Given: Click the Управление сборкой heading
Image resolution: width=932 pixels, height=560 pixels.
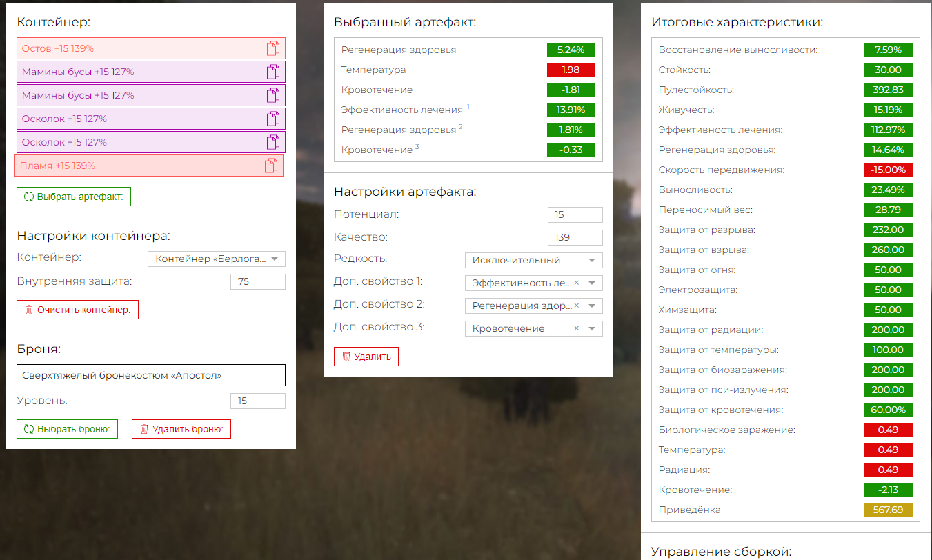Looking at the screenshot, I should [x=721, y=552].
